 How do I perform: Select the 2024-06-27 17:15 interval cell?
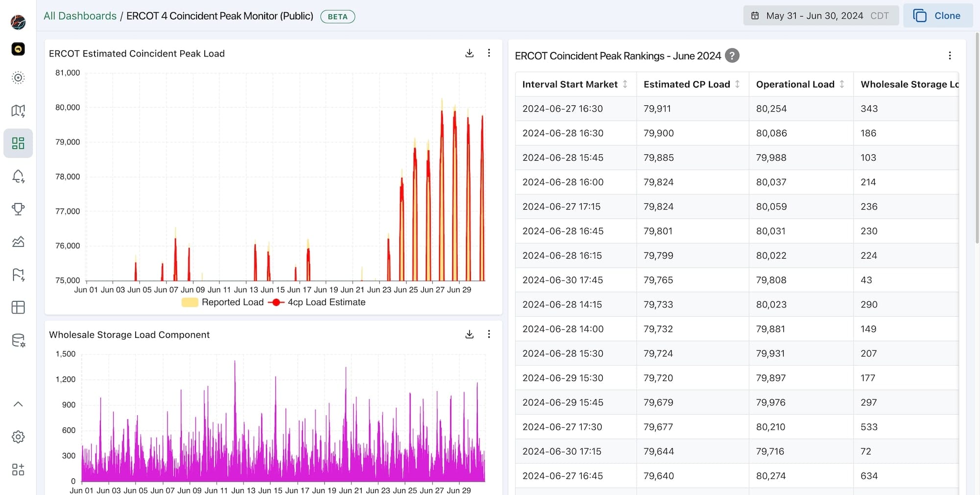tap(576, 207)
